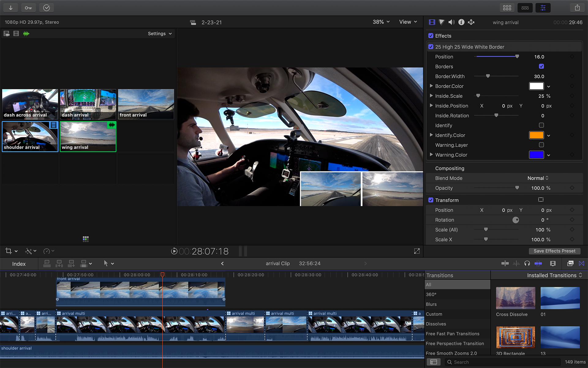Image resolution: width=588 pixels, height=368 pixels.
Task: Click the play button beside timecode
Action: tap(174, 251)
